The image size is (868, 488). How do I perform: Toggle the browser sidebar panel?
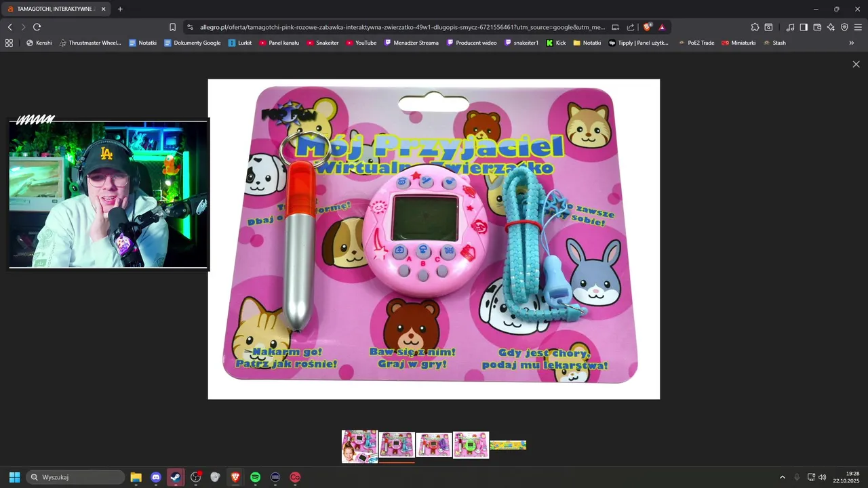804,27
